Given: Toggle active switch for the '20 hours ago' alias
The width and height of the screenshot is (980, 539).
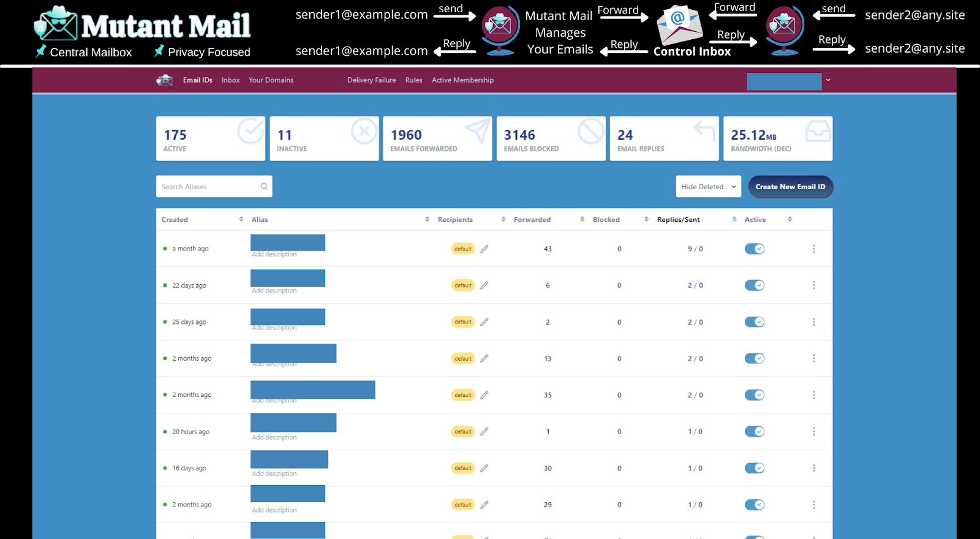Looking at the screenshot, I should (x=755, y=432).
